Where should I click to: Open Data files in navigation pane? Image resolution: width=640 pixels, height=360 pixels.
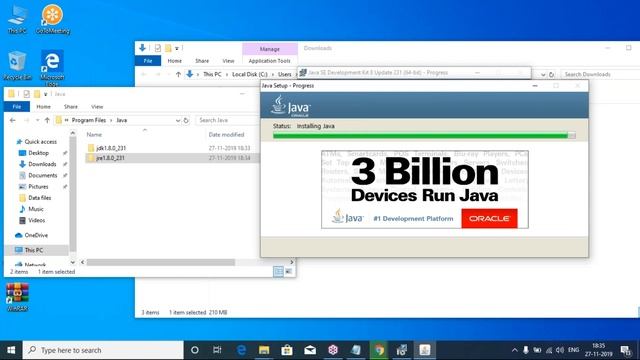click(40, 198)
